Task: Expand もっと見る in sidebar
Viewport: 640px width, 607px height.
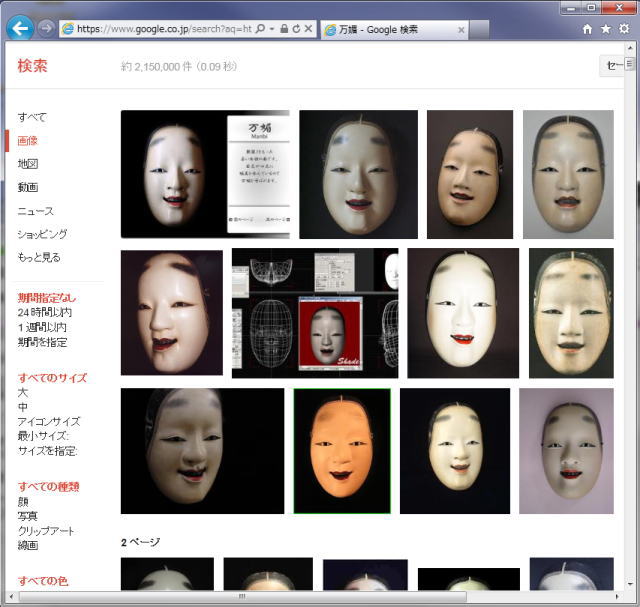Action: [39, 257]
